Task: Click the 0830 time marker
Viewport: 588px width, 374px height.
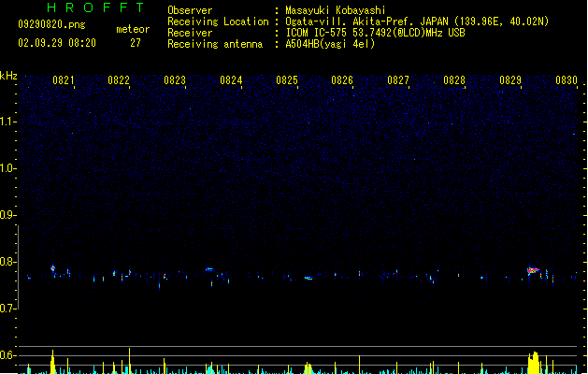Action: (566, 80)
